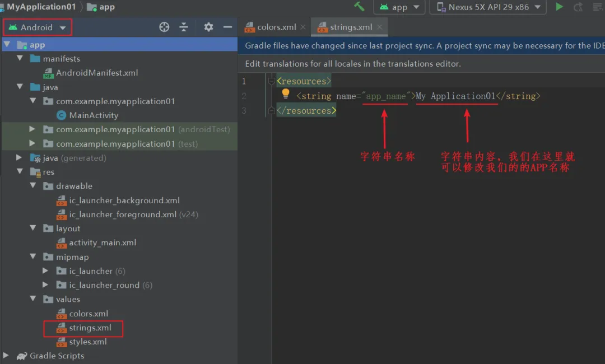Close the strings.xml tab
The image size is (605, 364).
pos(380,27)
